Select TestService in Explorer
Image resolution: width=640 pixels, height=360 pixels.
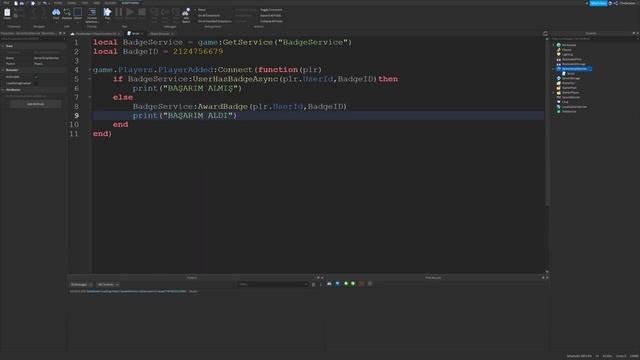click(x=569, y=111)
